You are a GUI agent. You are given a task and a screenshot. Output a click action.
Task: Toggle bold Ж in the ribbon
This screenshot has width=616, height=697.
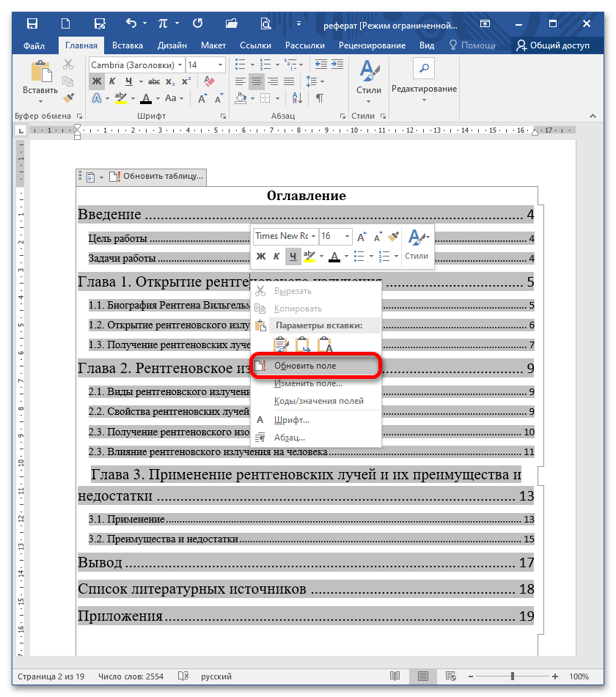[x=96, y=81]
